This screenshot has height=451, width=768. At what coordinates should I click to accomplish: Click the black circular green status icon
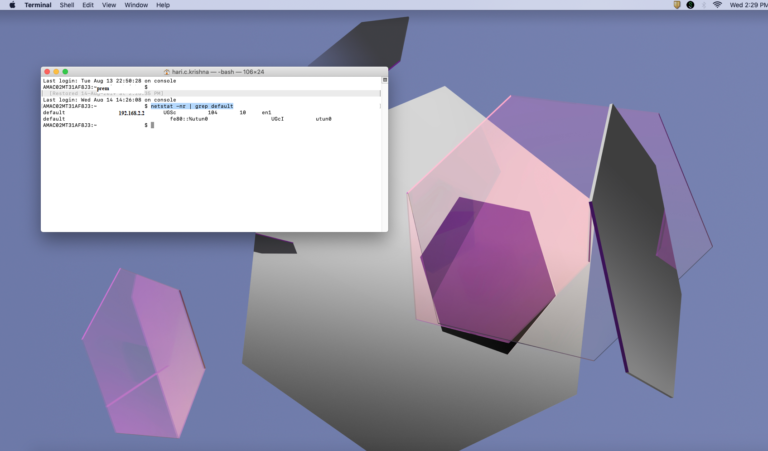click(x=690, y=5)
